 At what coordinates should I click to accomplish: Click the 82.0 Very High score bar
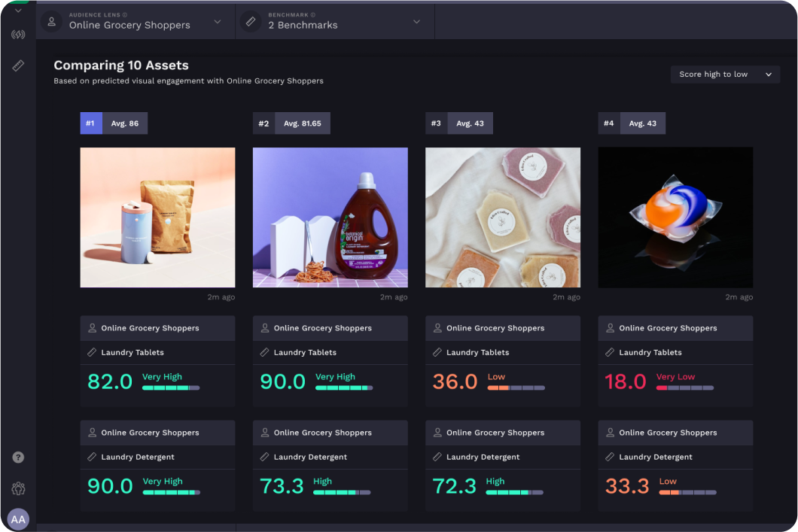(x=171, y=388)
